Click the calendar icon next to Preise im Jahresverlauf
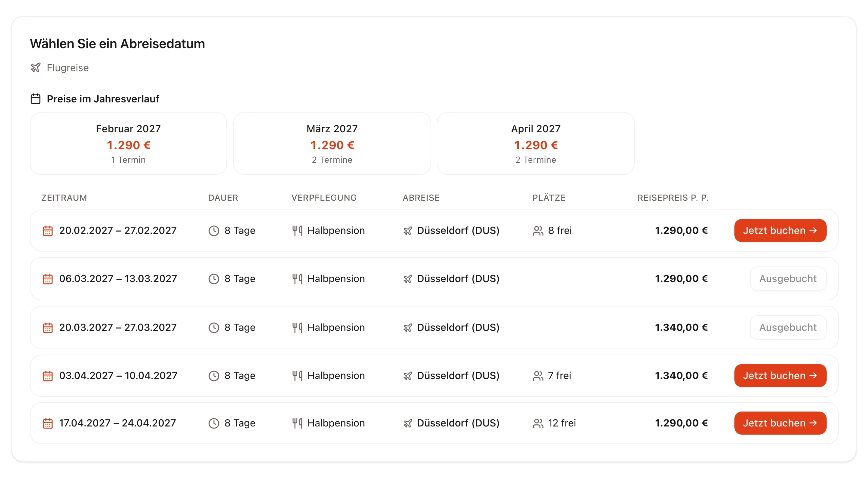Viewport: 868px width, 478px height. point(36,99)
